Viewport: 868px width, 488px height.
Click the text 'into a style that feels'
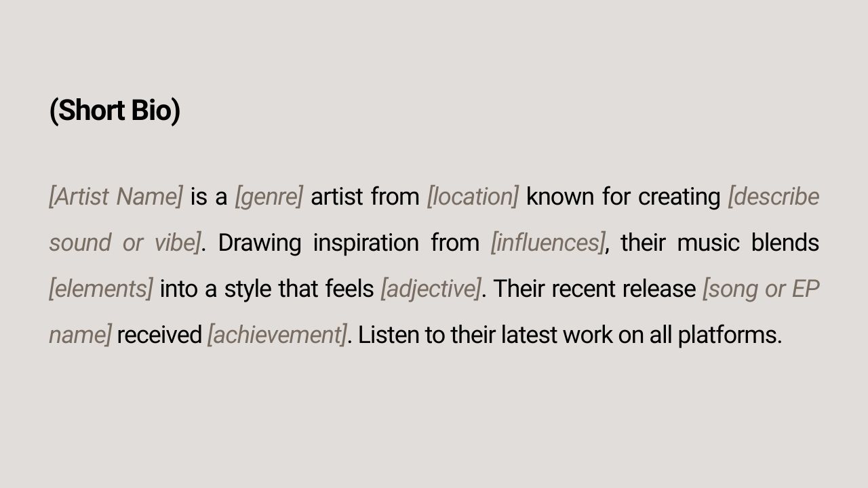[x=267, y=289]
